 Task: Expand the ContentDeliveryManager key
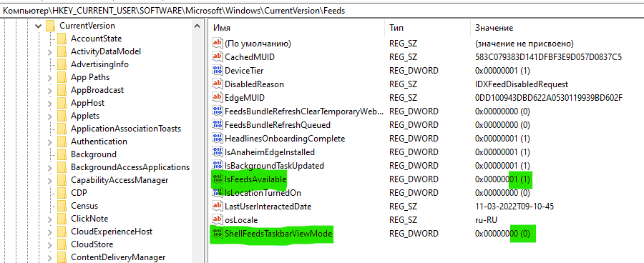(x=49, y=258)
